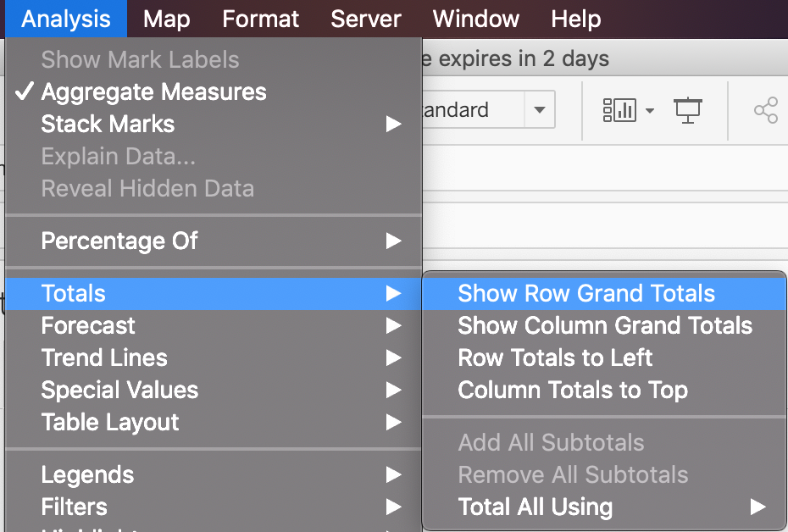This screenshot has width=788, height=532.
Task: Open the Standard fit dropdown arrow
Action: point(539,110)
